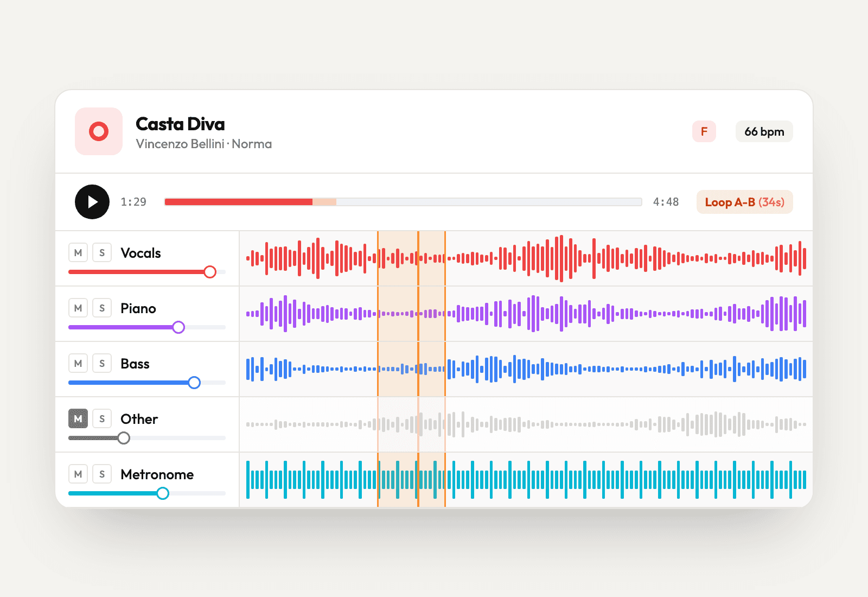Image resolution: width=868 pixels, height=597 pixels.
Task: Solo the Metronome track
Action: point(102,474)
